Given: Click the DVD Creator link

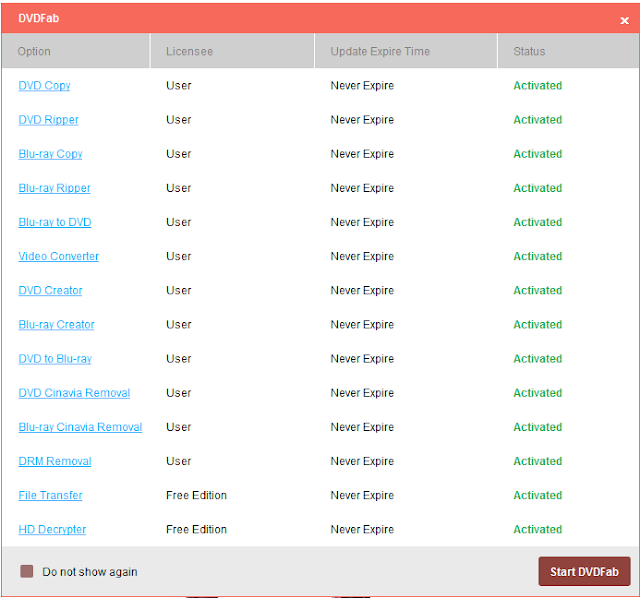Looking at the screenshot, I should [x=51, y=290].
